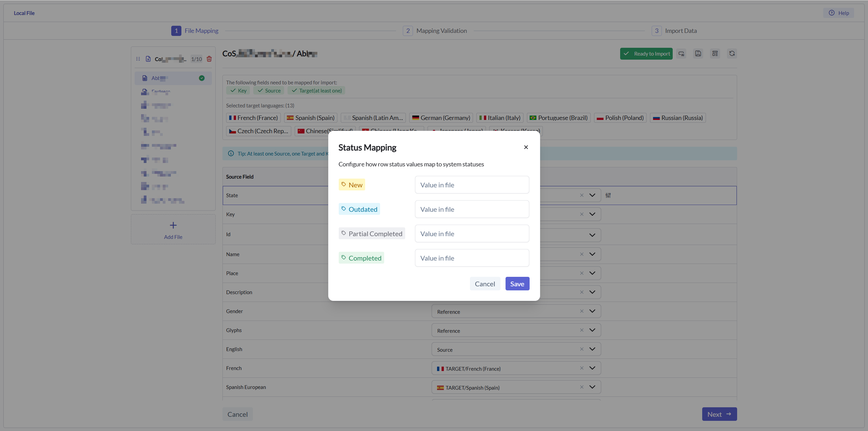Delete the file using the red trash icon
Image resolution: width=868 pixels, height=431 pixels.
[209, 59]
